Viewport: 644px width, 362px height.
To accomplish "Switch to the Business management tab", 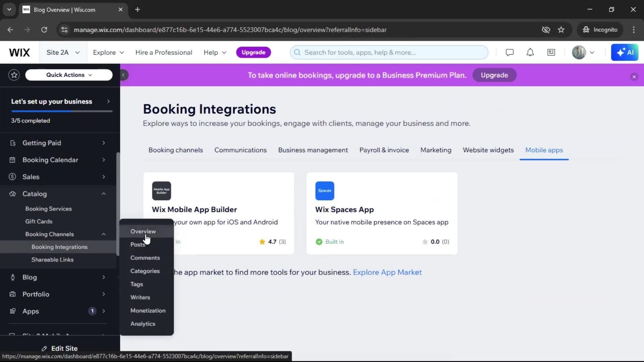I will point(313,150).
